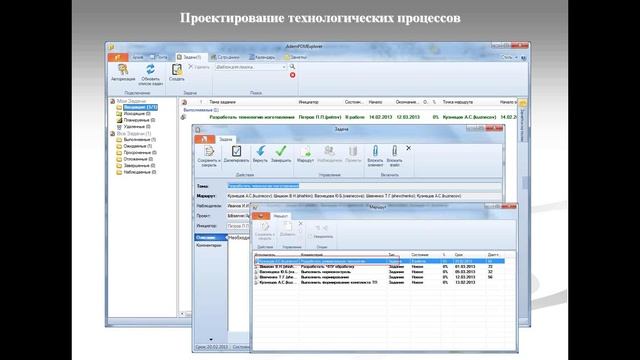The width and height of the screenshot is (640, 360).
Task: Open the Стиль dropdown at top right
Action: click(x=509, y=58)
